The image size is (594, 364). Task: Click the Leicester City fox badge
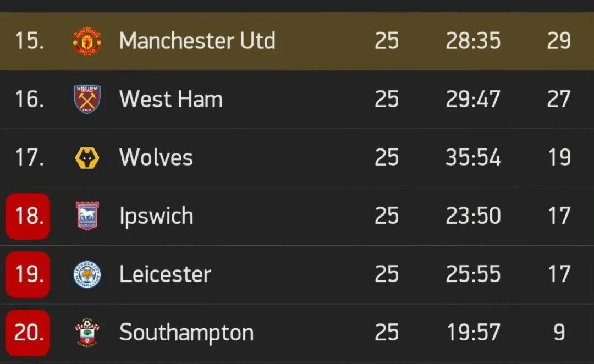pos(87,274)
